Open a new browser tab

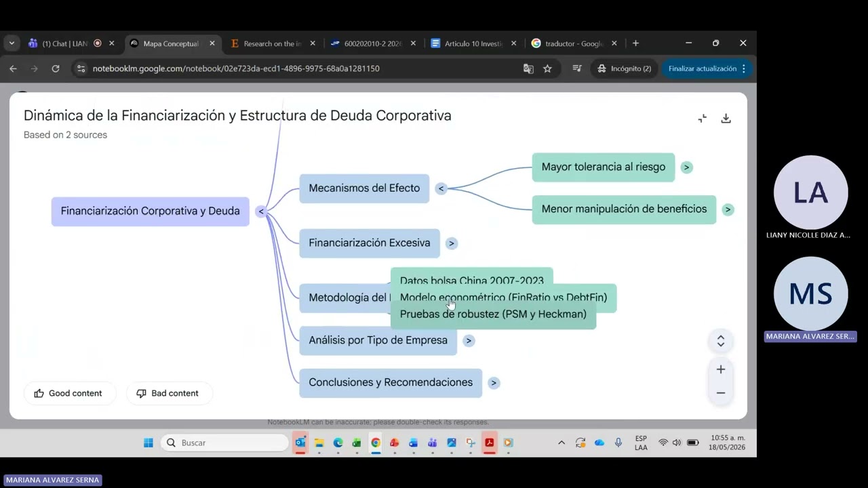[x=635, y=43]
